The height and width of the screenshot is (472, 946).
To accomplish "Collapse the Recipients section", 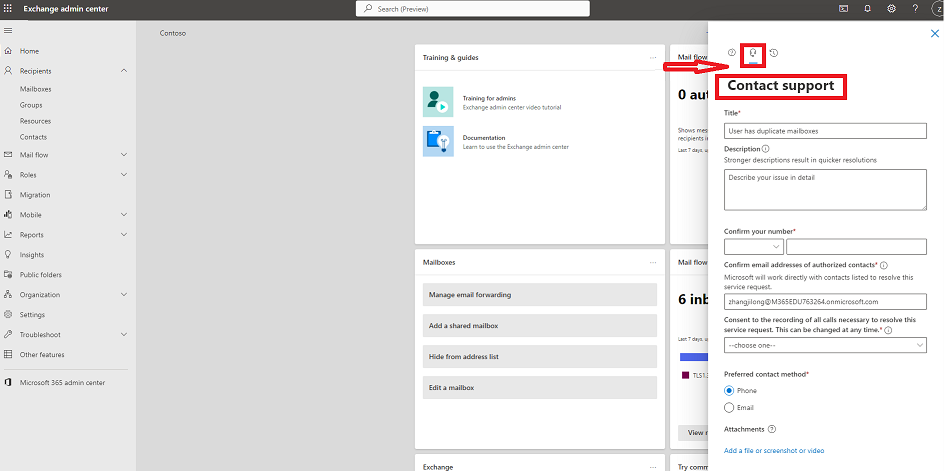I will click(124, 71).
